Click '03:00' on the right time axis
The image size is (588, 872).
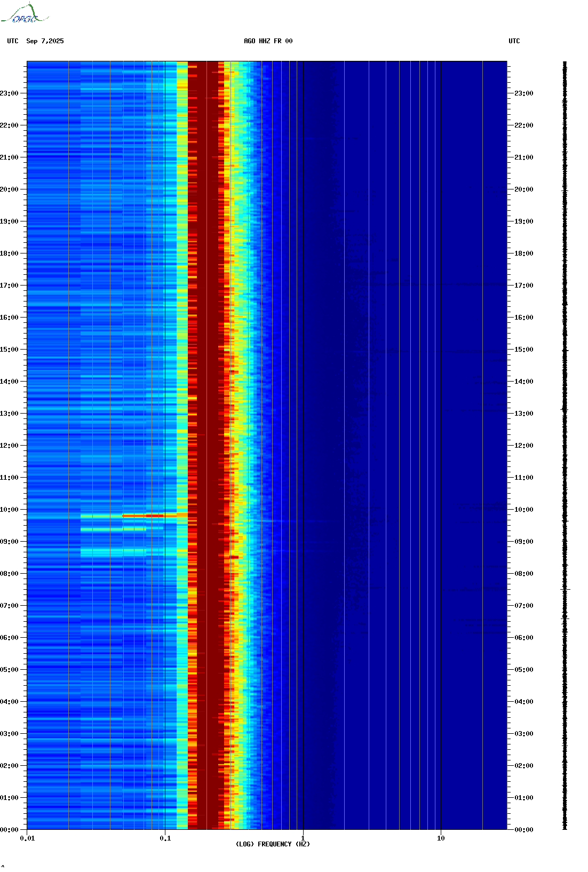pos(524,734)
